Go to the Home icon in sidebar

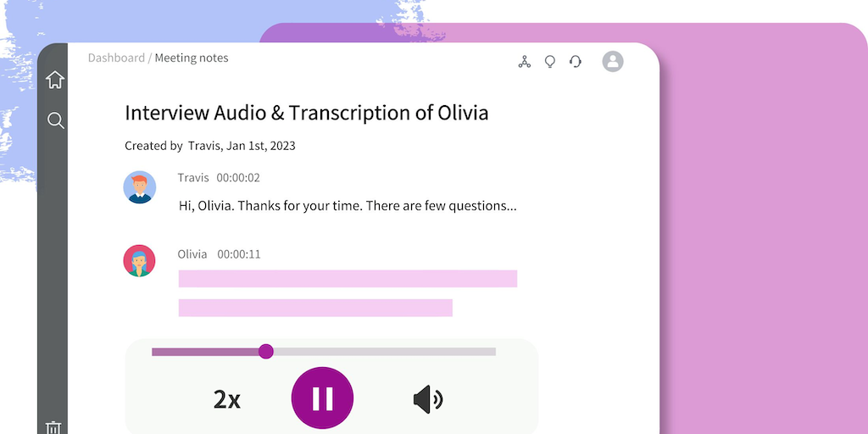pyautogui.click(x=55, y=81)
